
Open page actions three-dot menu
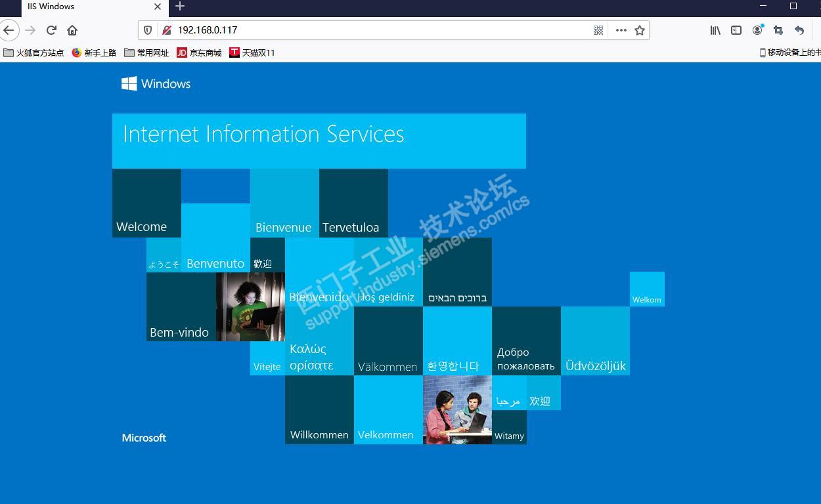coord(621,30)
